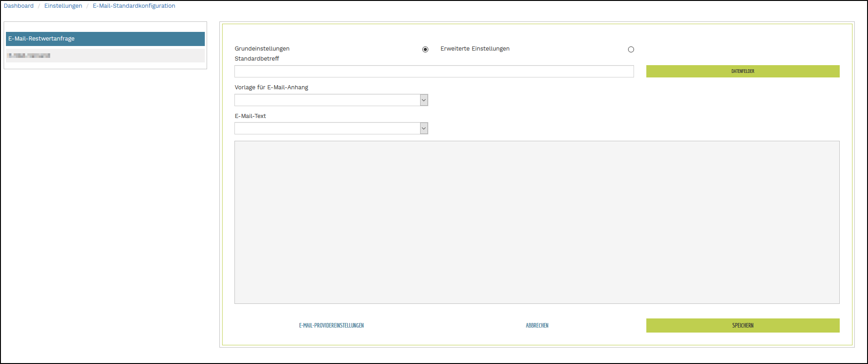
Task: Select E-Mail-Restwertanfrage in the sidebar list
Action: pyautogui.click(x=105, y=39)
